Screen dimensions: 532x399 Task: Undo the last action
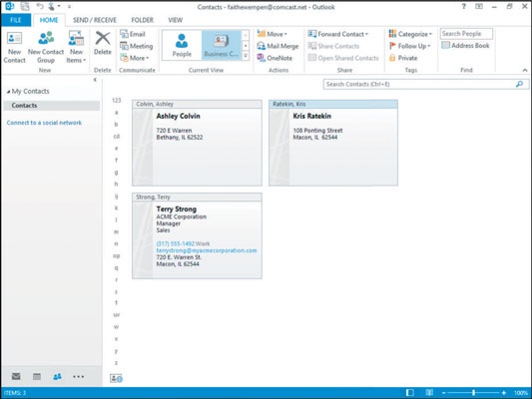pyautogui.click(x=40, y=6)
